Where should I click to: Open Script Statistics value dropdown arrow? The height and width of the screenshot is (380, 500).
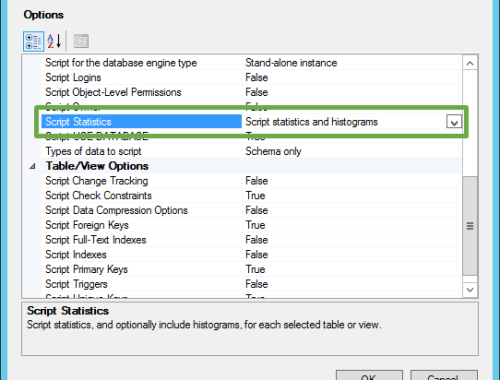click(x=454, y=122)
